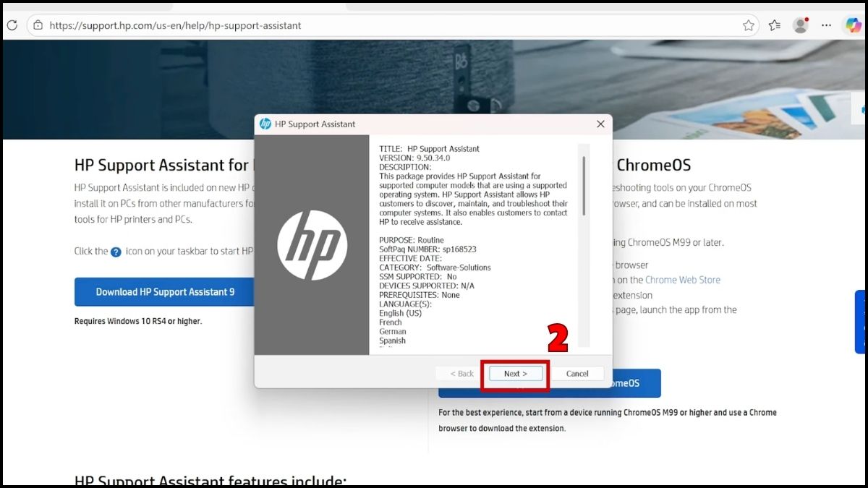Cancel the HP Support Assistant installer
868x488 pixels.
coord(577,374)
